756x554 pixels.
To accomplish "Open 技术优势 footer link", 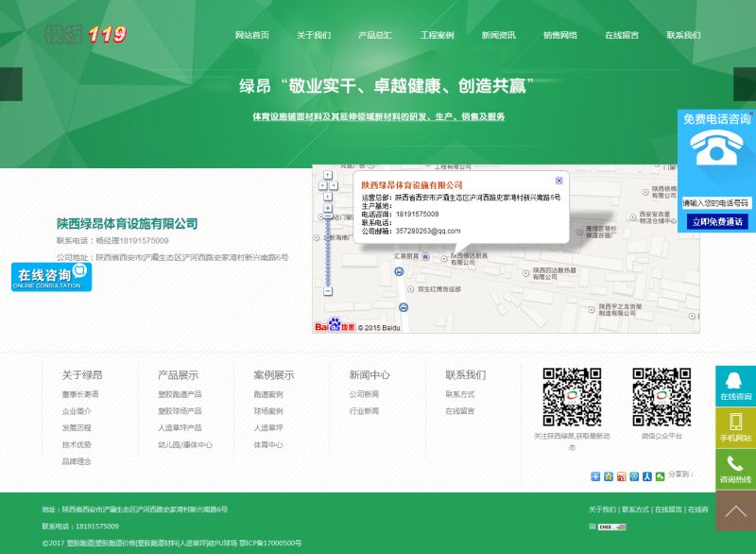I will 77,444.
